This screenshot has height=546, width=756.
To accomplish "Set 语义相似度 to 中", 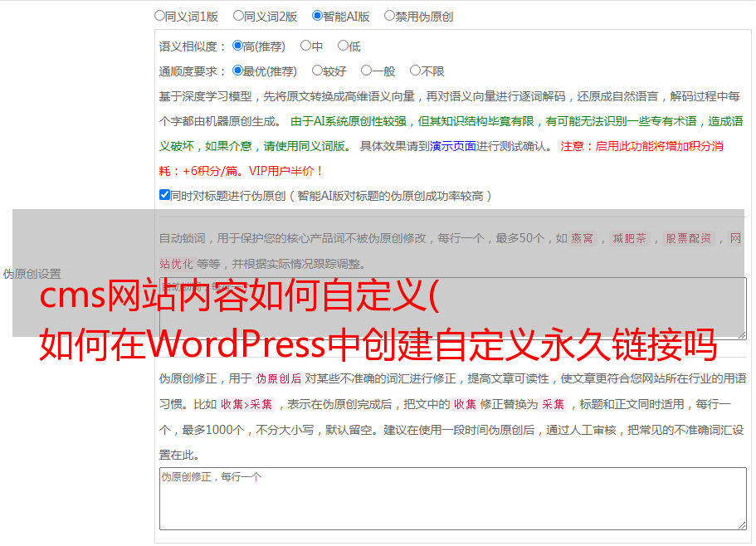I will 305,46.
